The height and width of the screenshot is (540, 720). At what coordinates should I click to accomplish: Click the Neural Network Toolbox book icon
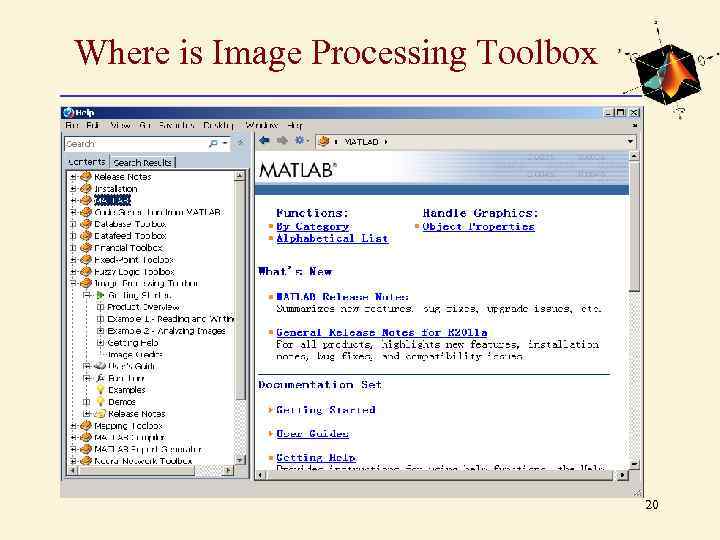click(x=86, y=461)
